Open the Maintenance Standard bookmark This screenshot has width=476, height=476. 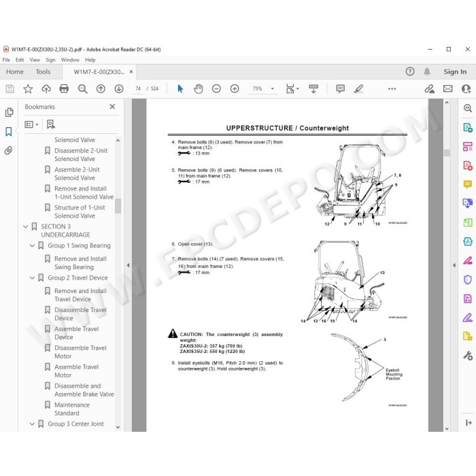tap(72, 409)
